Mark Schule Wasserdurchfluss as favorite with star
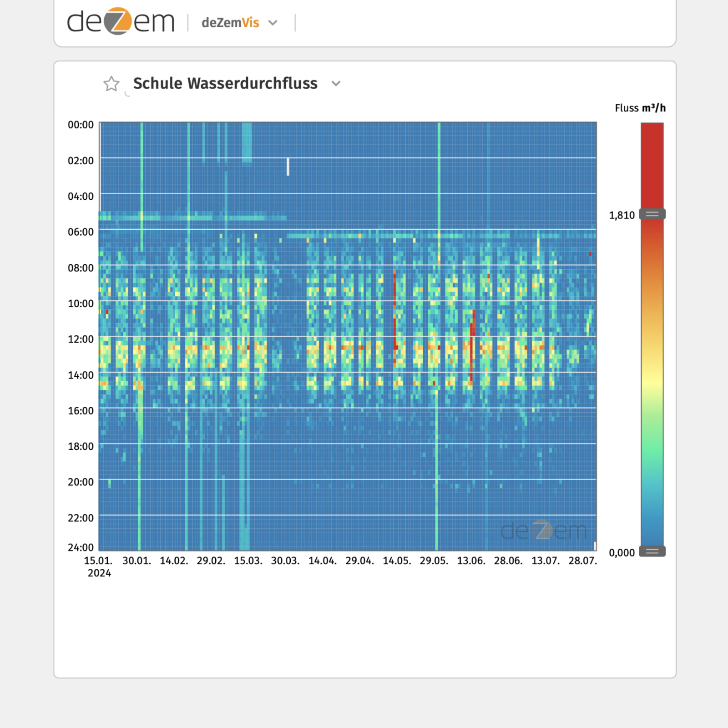 (x=111, y=84)
